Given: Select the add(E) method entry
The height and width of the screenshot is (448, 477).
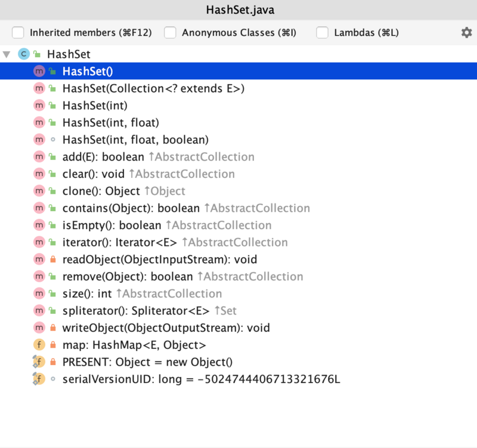Looking at the screenshot, I should 103,157.
